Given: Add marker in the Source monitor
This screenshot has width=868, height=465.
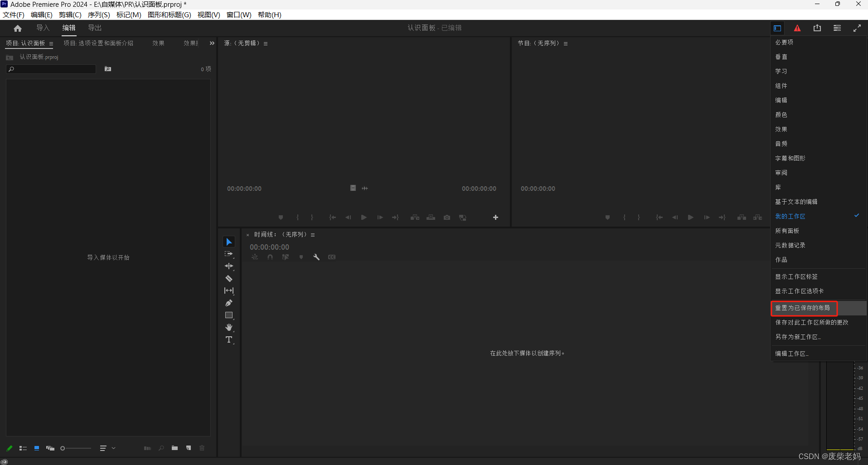Looking at the screenshot, I should coord(281,218).
